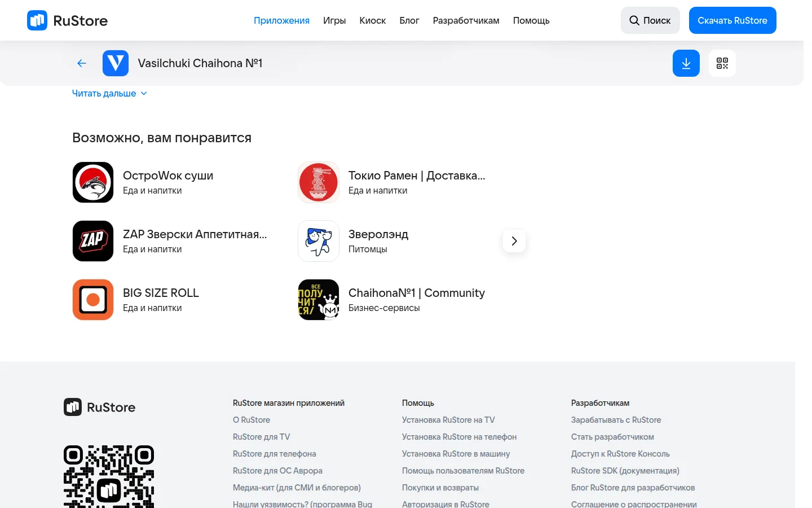Download the app with the blue arrow button
Screen dimensions: 812x508
(x=686, y=63)
